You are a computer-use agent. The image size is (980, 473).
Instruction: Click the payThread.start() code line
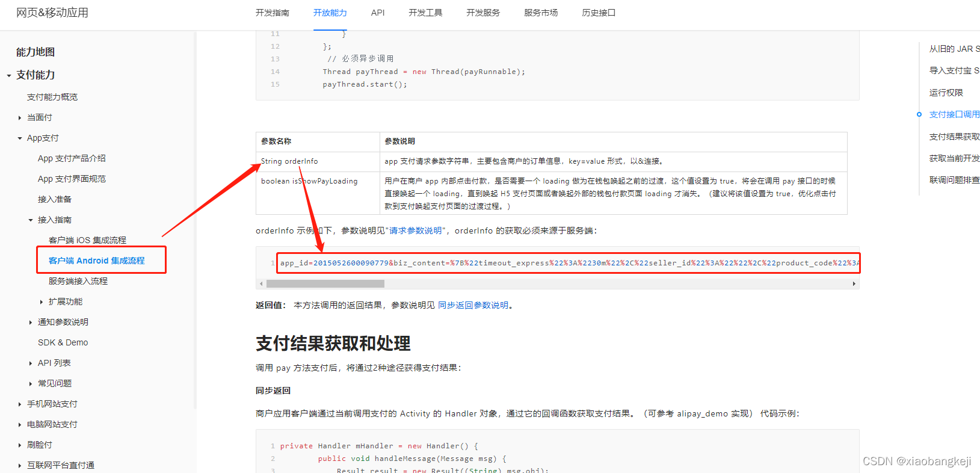(x=365, y=84)
